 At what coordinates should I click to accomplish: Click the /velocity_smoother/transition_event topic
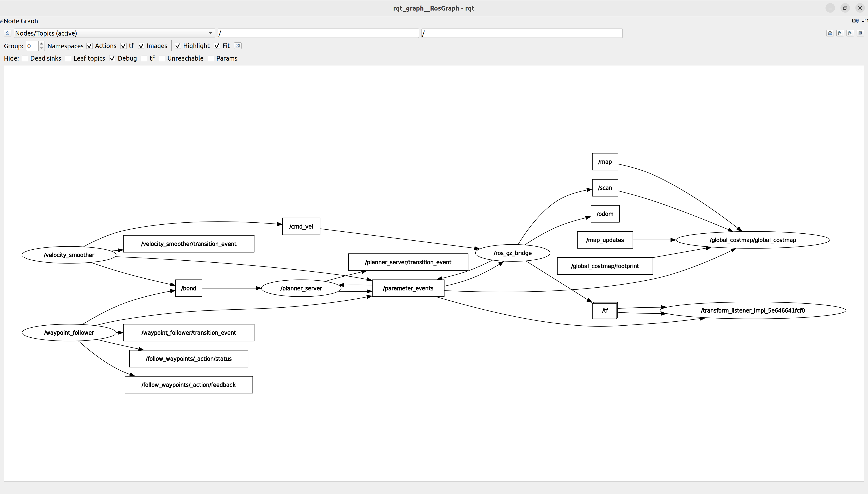(188, 244)
